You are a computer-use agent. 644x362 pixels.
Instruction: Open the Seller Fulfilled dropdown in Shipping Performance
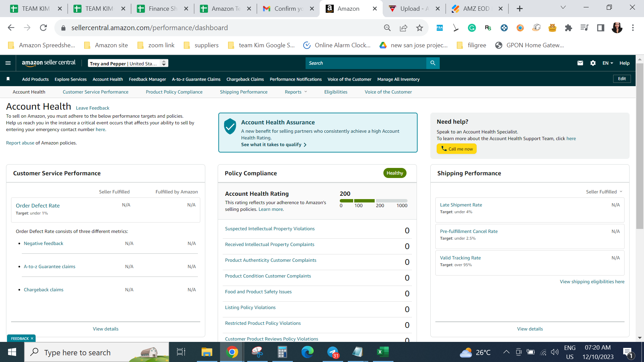coord(604,192)
